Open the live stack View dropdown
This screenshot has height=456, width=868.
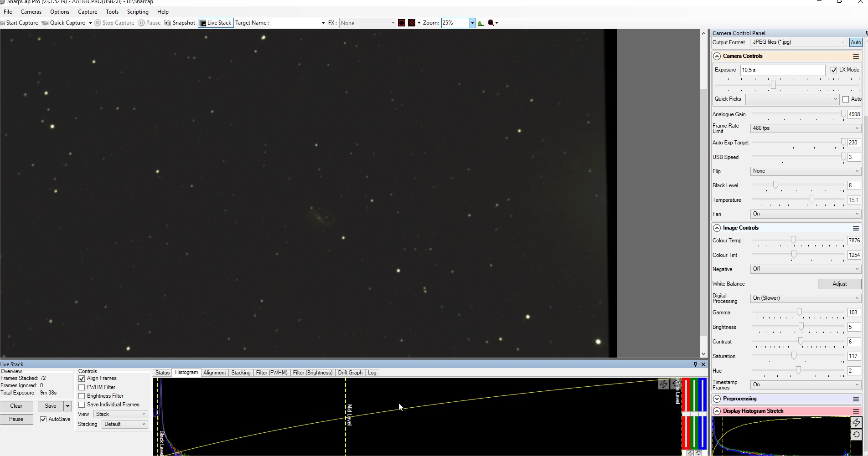[x=121, y=415]
